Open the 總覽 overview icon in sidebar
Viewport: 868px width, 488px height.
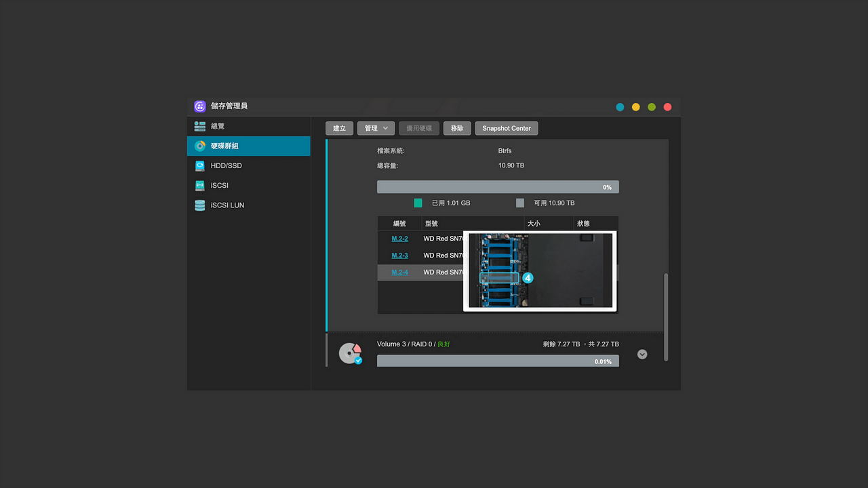coord(200,126)
